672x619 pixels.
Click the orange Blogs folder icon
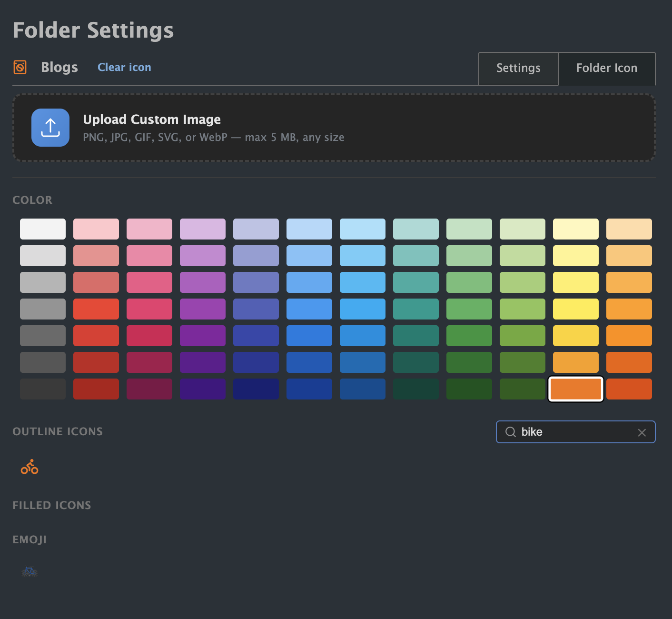pyautogui.click(x=20, y=67)
